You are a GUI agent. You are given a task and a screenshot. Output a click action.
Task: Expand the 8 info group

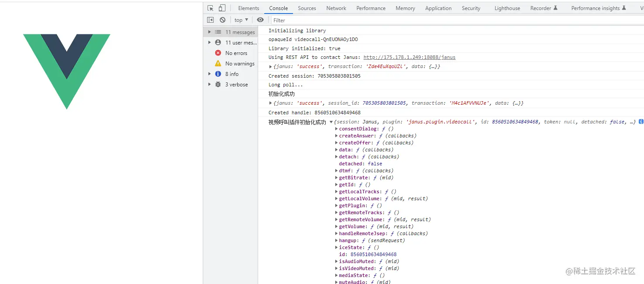pyautogui.click(x=209, y=74)
